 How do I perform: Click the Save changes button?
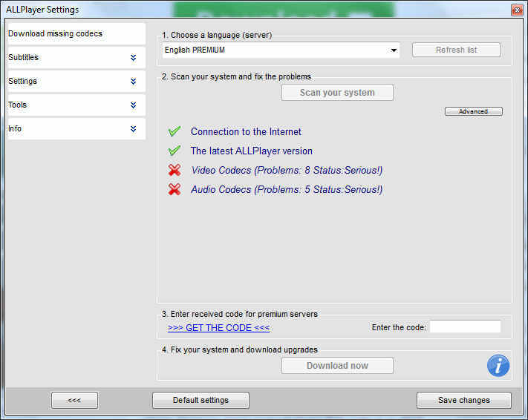click(464, 400)
